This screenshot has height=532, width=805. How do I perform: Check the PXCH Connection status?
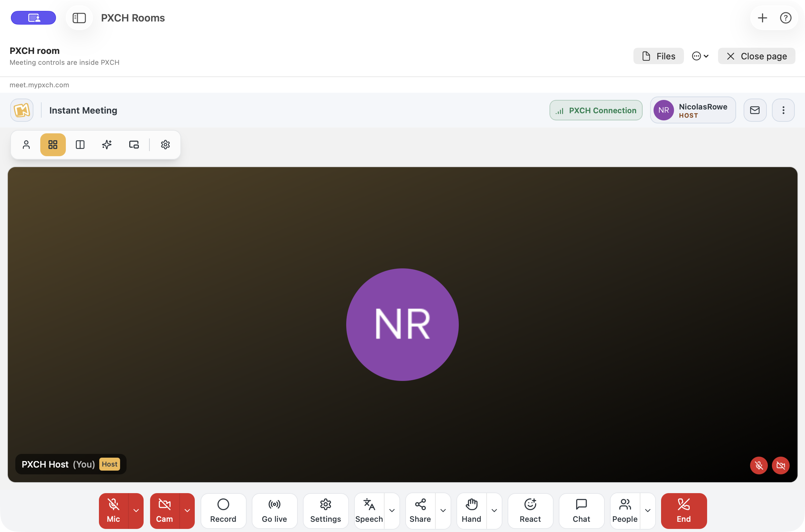(596, 110)
